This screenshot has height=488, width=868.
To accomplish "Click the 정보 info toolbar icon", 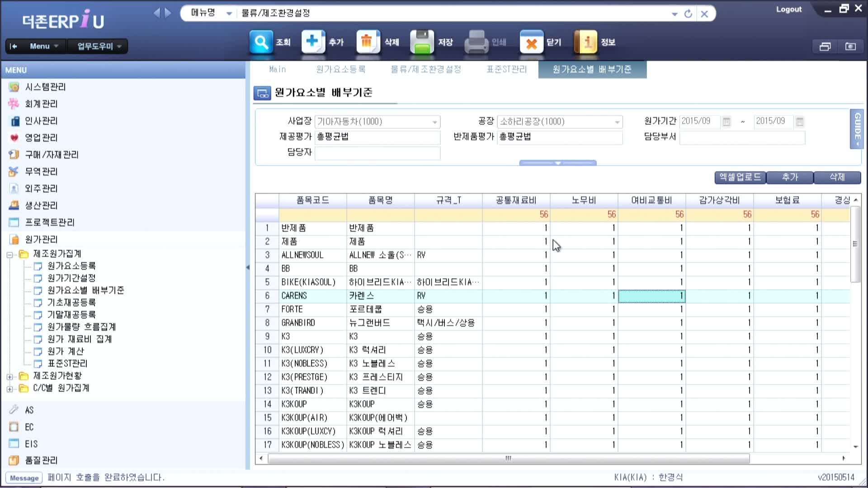I will pyautogui.click(x=585, y=42).
